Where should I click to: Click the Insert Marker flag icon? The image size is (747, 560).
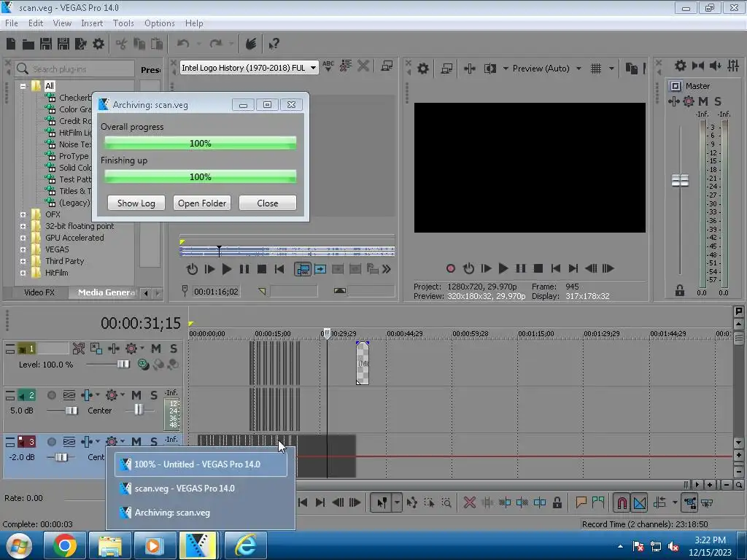[581, 502]
